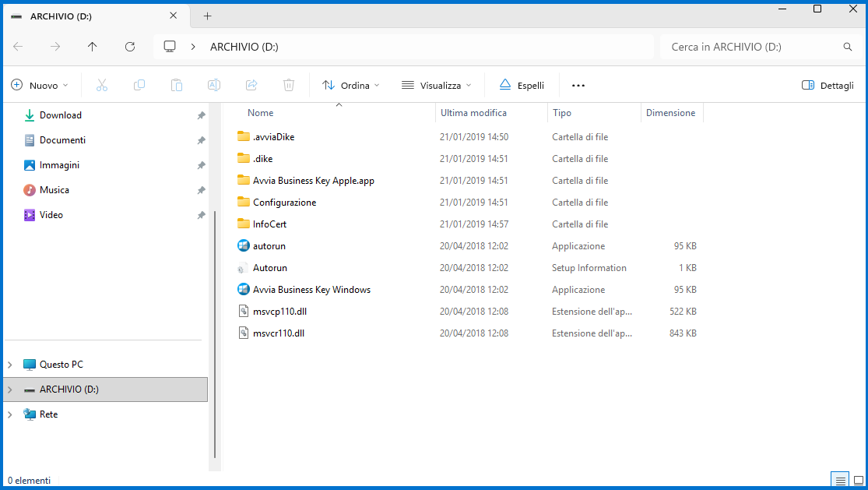The width and height of the screenshot is (868, 490).
Task: Click the Setup Information type cell
Action: tap(589, 267)
